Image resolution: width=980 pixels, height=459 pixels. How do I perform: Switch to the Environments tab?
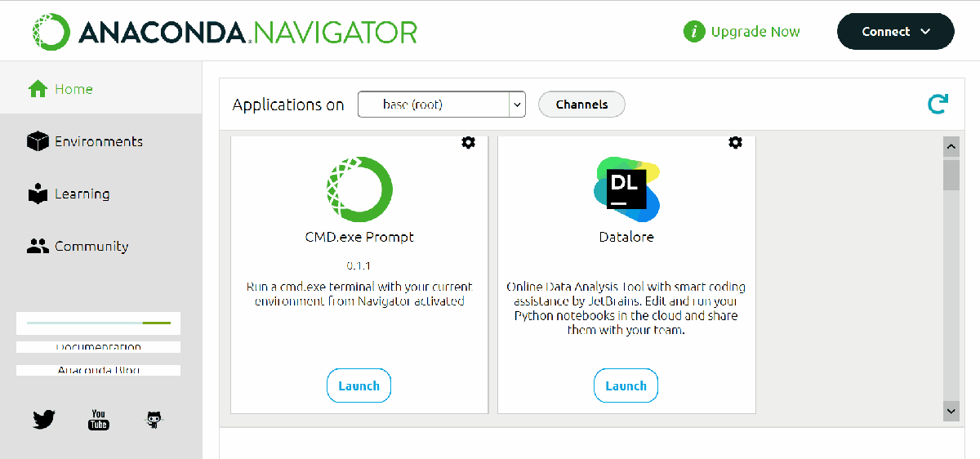(x=98, y=141)
